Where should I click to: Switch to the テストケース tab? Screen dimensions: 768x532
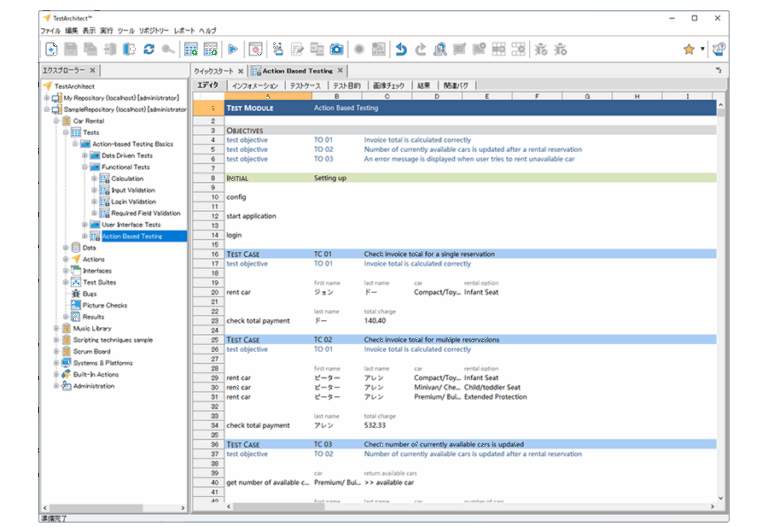(305, 86)
